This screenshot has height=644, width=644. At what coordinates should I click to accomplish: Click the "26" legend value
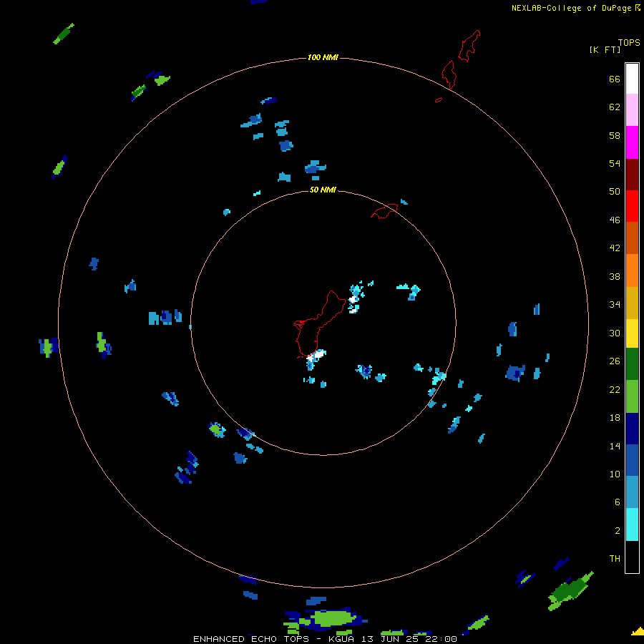point(615,361)
